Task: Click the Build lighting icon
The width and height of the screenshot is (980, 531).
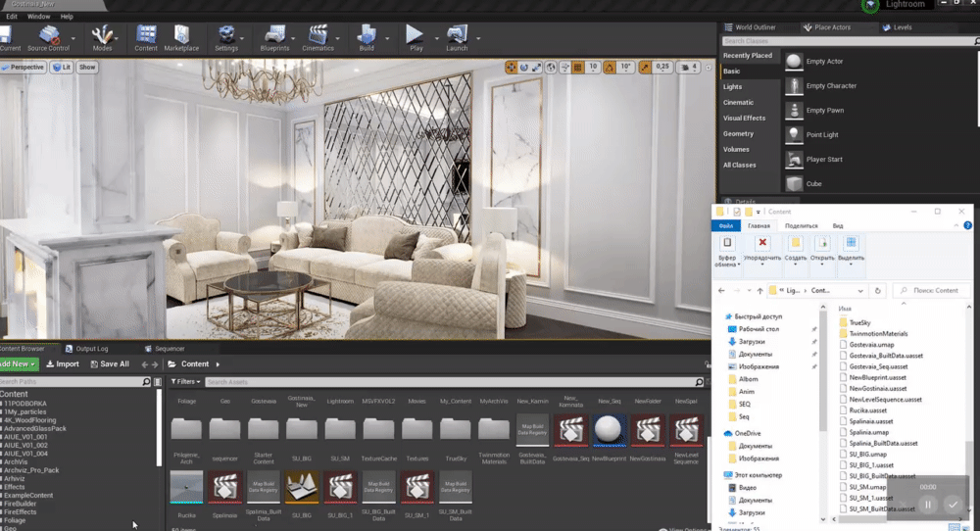Action: coord(366,37)
